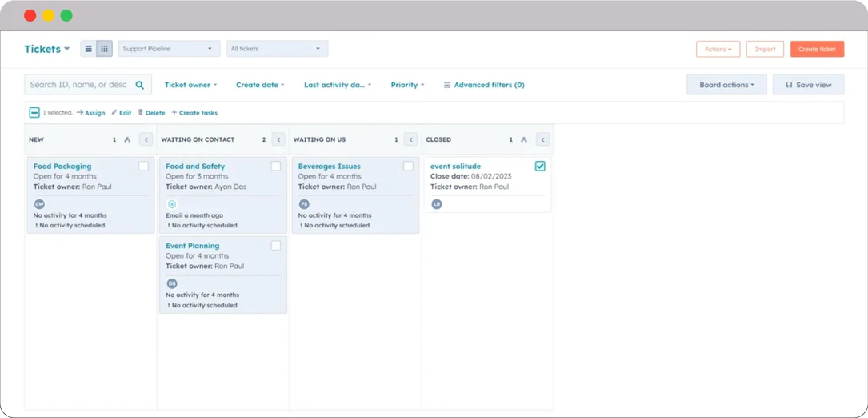Click the LR avatar on event solitude
The image size is (868, 418).
coord(437,204)
